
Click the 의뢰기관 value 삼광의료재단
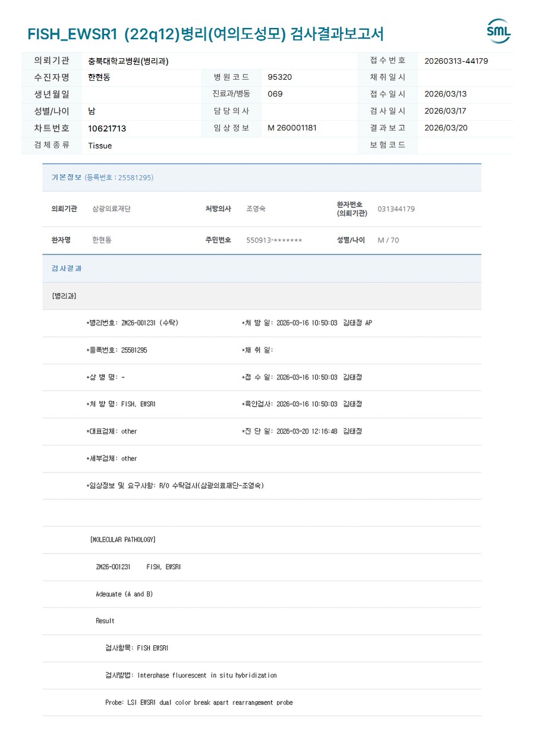(111, 209)
